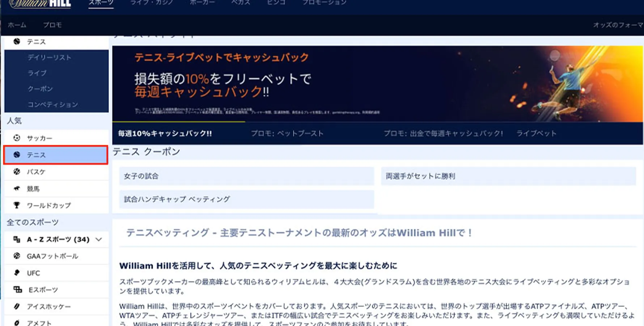644x326 pixels.
Task: Click the A-Z sports list icon
Action: [x=17, y=239]
